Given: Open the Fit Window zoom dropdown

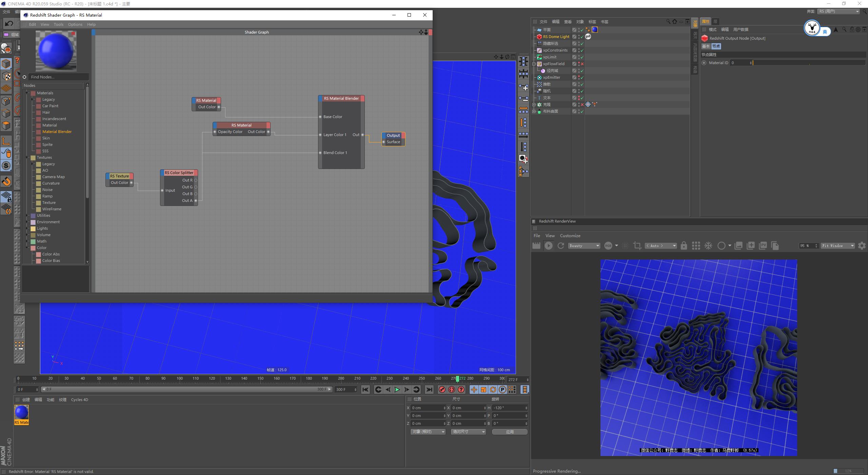Looking at the screenshot, I should tap(837, 245).
